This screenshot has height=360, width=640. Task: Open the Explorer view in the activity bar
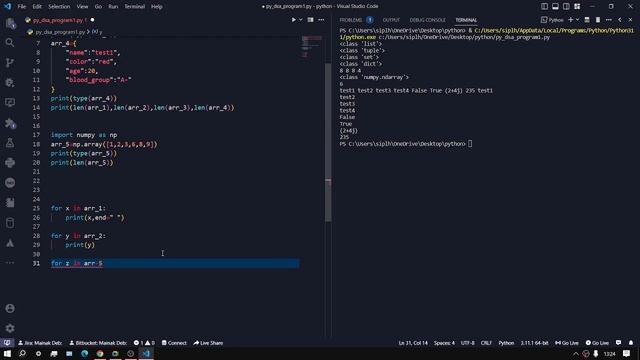pyautogui.click(x=10, y=23)
